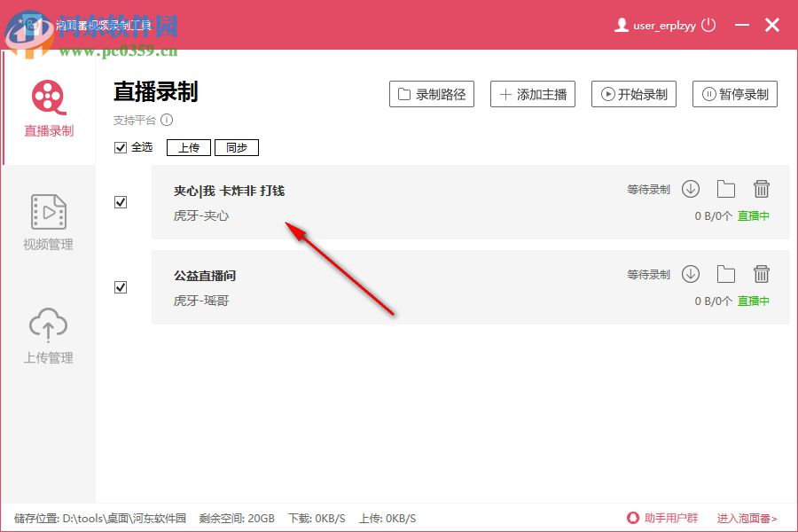
Task: Uncheck the 夹心|我 卡炸非 打钱 row checkbox
Action: pyautogui.click(x=121, y=201)
